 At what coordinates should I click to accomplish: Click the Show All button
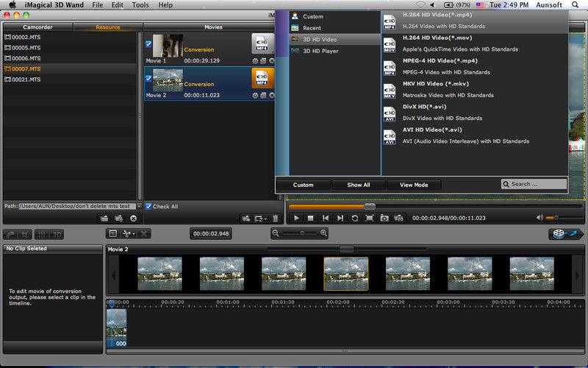(359, 185)
